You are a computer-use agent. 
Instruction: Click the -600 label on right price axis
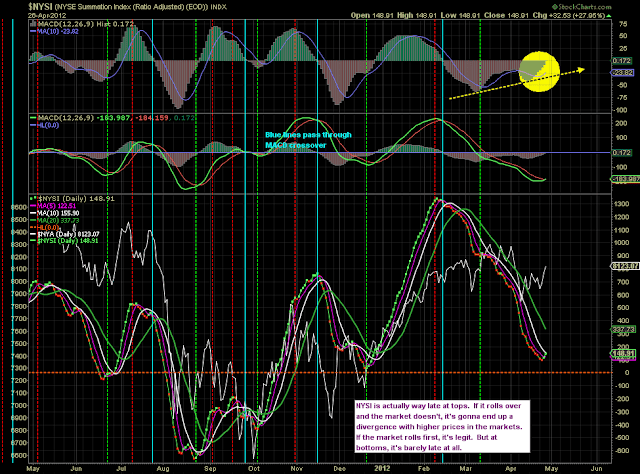(x=622, y=451)
